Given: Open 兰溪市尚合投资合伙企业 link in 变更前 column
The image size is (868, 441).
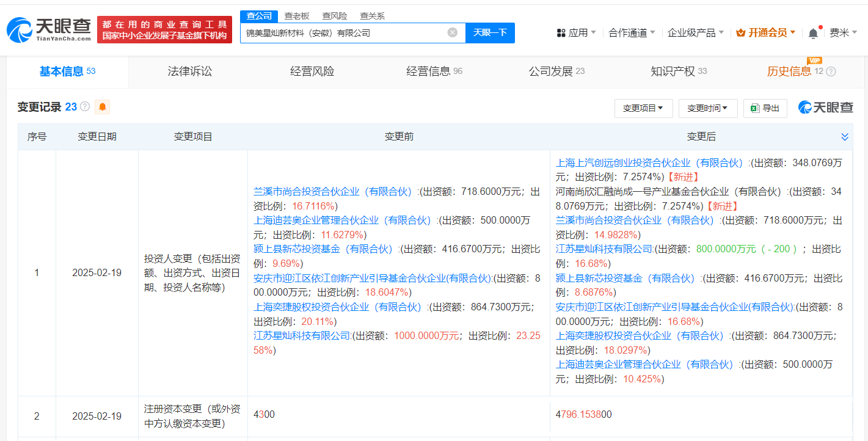Looking at the screenshot, I should [333, 192].
